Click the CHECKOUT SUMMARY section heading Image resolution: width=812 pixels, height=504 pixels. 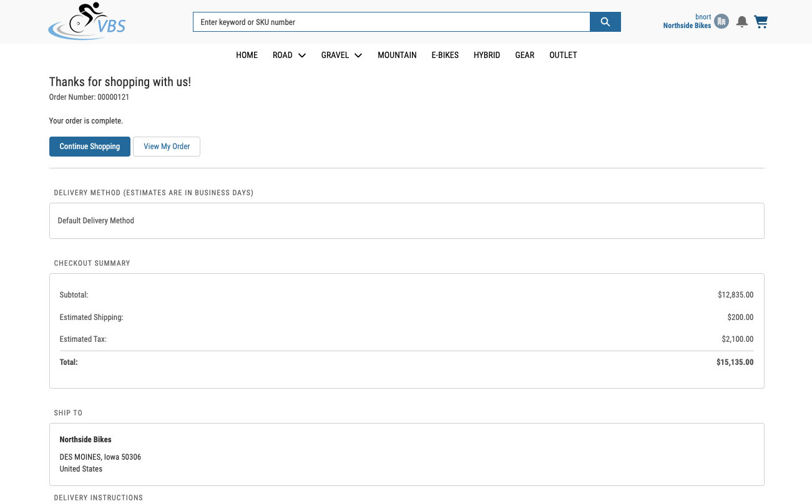coord(92,263)
